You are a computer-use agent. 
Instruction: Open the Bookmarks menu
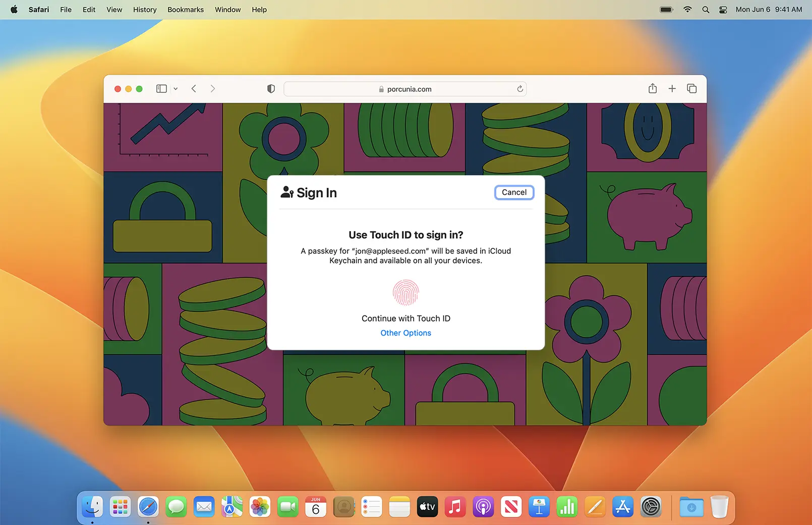186,10
